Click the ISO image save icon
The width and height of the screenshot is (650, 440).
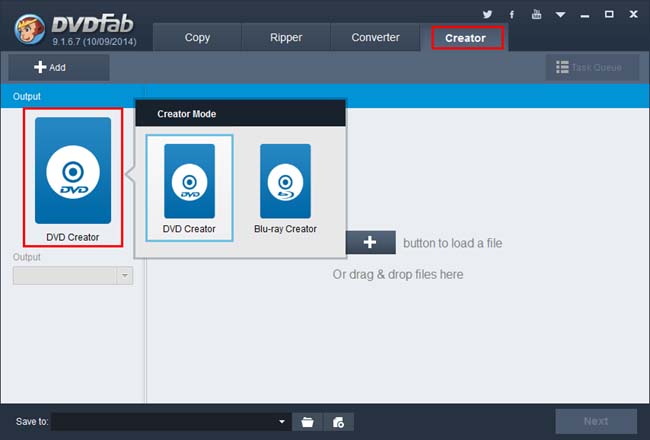pos(339,422)
